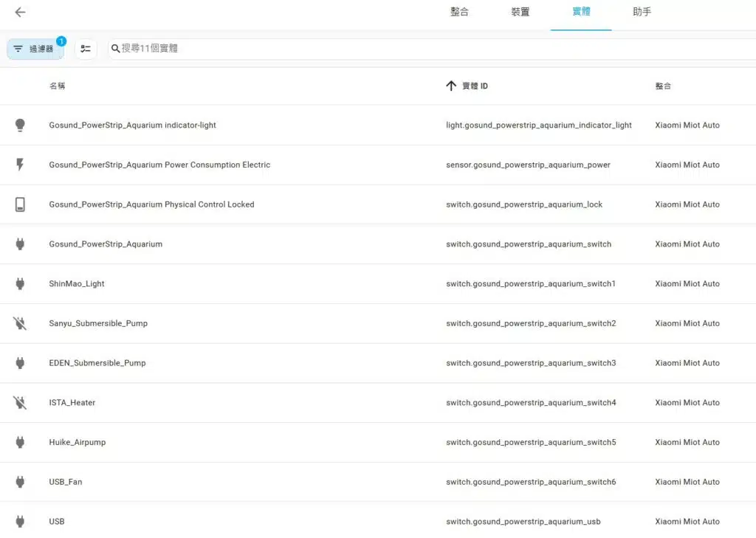Open Power Consumption Electric entity
This screenshot has height=538, width=756.
click(159, 165)
